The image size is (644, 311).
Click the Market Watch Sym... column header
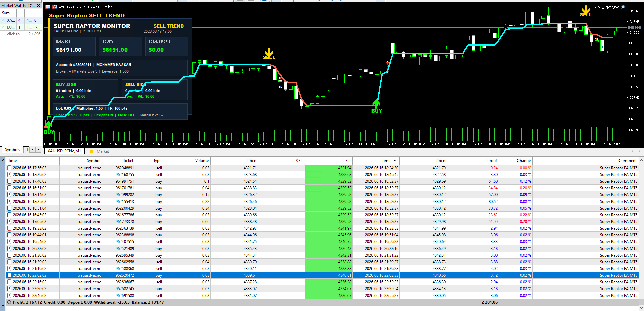click(8, 13)
